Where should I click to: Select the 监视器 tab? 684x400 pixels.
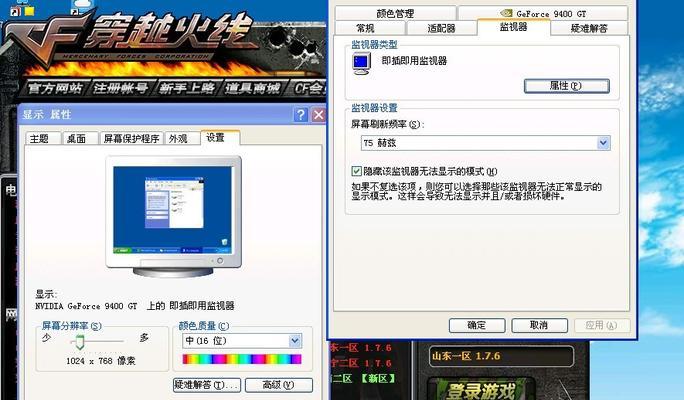(513, 27)
